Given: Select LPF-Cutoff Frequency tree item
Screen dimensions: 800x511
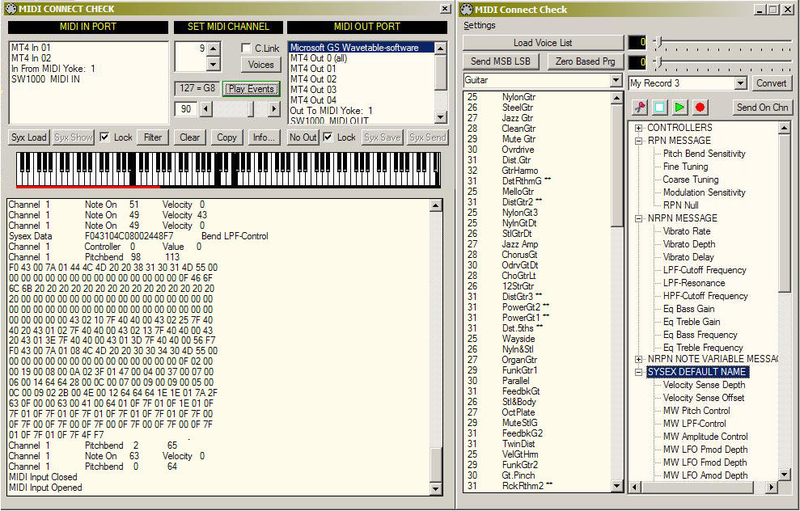Looking at the screenshot, I should point(704,270).
